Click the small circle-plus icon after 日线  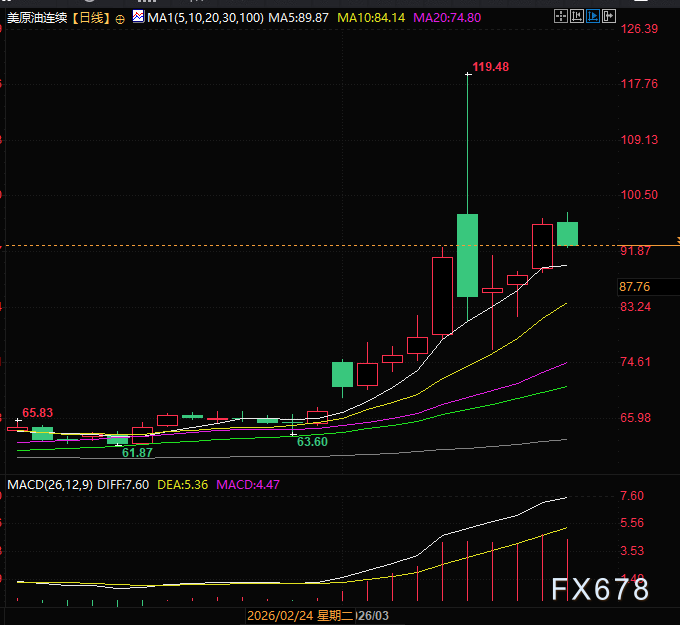[120, 19]
